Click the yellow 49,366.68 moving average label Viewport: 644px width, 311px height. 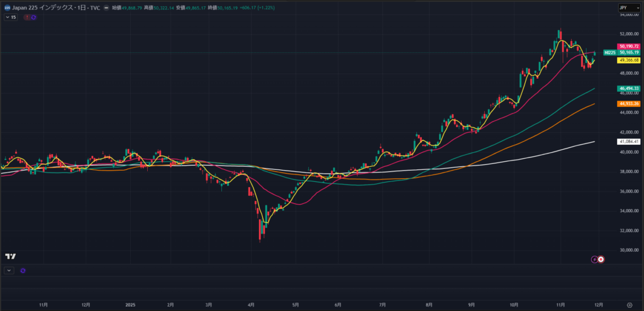(629, 60)
